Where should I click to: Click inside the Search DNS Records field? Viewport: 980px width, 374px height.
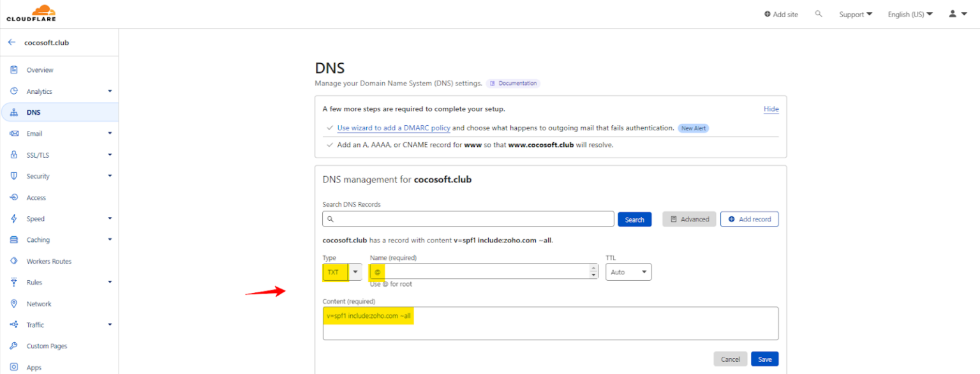tap(468, 219)
